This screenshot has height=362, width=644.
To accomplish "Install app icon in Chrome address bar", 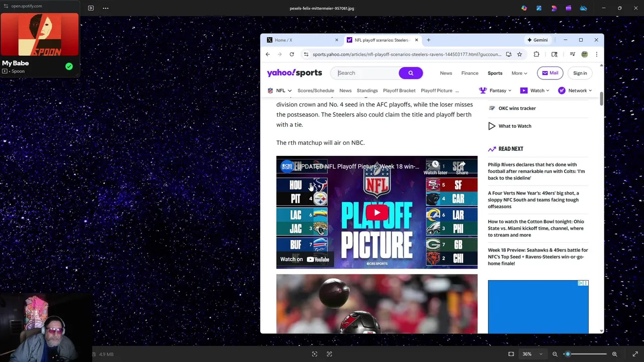I will 509,54.
